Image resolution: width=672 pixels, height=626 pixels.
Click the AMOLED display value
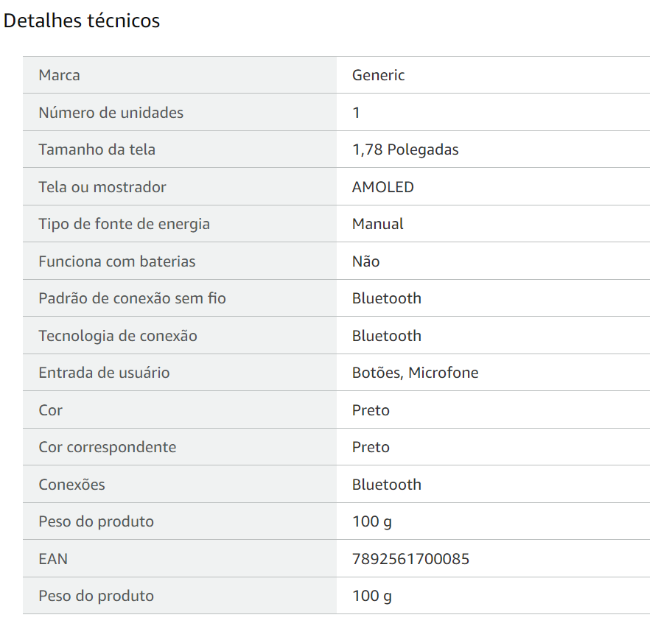(x=382, y=187)
